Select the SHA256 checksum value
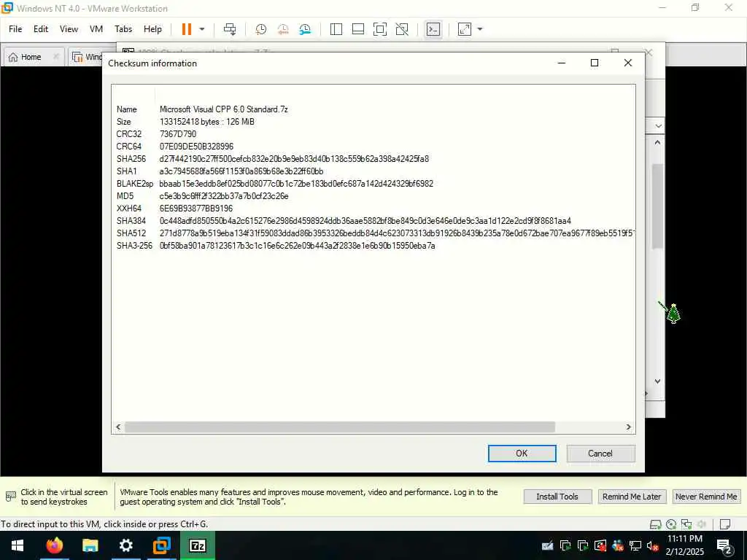Viewport: 747px width, 560px height. [x=294, y=158]
